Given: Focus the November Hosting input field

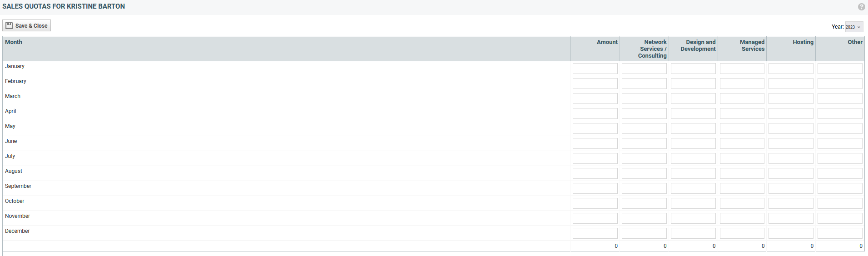Looking at the screenshot, I should point(791,218).
